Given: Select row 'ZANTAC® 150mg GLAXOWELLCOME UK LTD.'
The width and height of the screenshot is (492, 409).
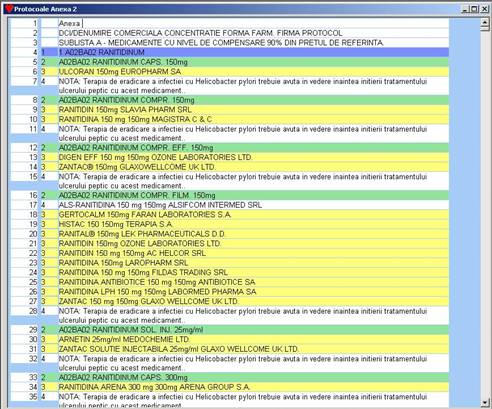Looking at the screenshot, I should click(253, 167).
